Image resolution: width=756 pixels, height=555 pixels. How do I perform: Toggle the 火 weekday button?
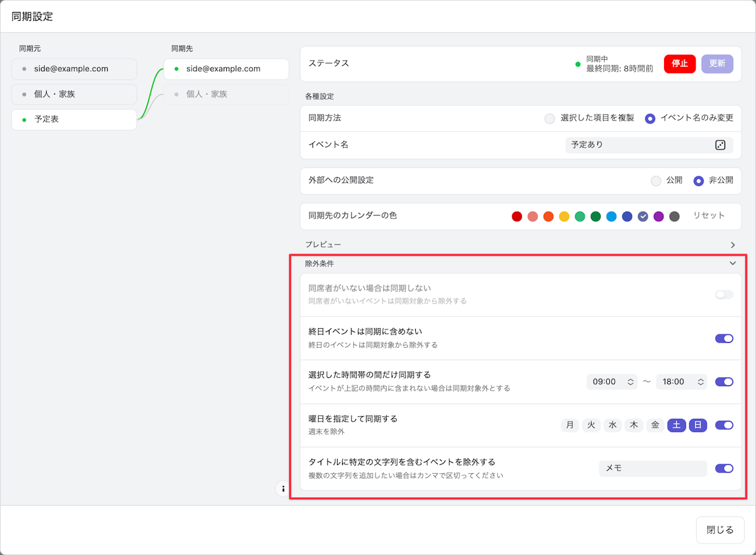click(591, 425)
